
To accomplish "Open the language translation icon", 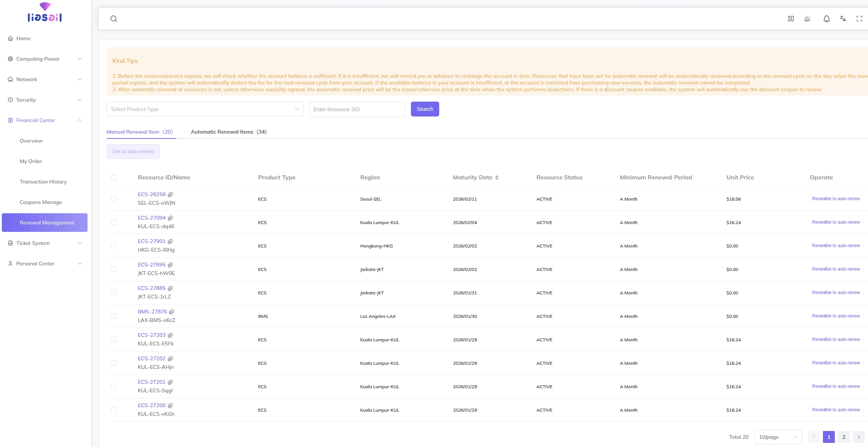I will click(843, 19).
